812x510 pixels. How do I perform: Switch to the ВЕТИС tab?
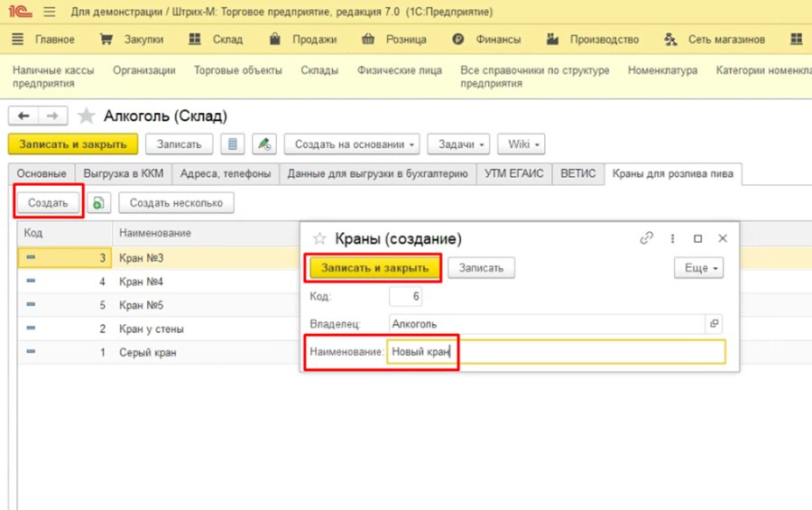578,173
